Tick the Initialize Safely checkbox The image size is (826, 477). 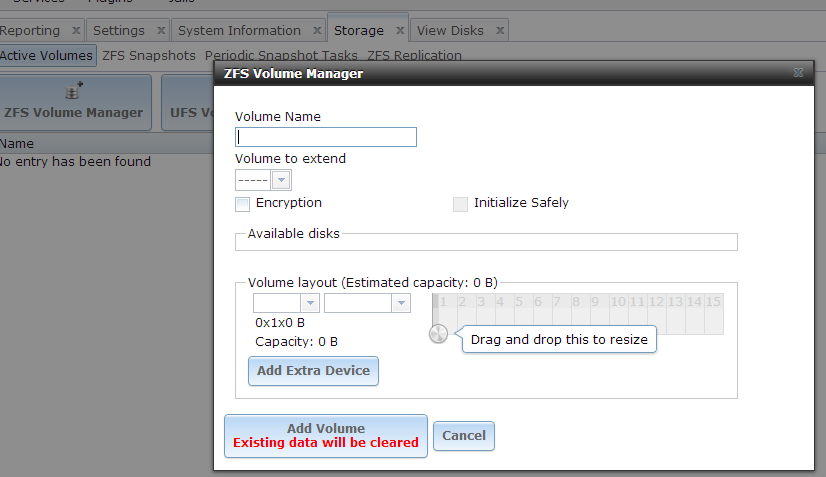coord(460,204)
